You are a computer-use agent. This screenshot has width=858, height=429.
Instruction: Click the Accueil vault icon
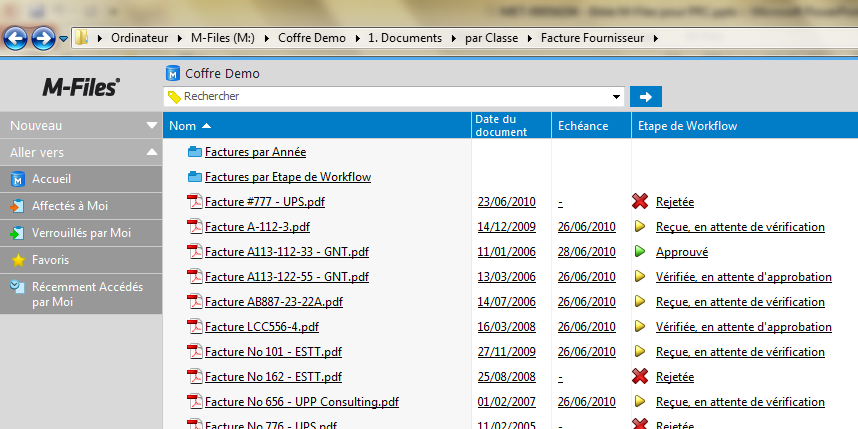pos(18,179)
